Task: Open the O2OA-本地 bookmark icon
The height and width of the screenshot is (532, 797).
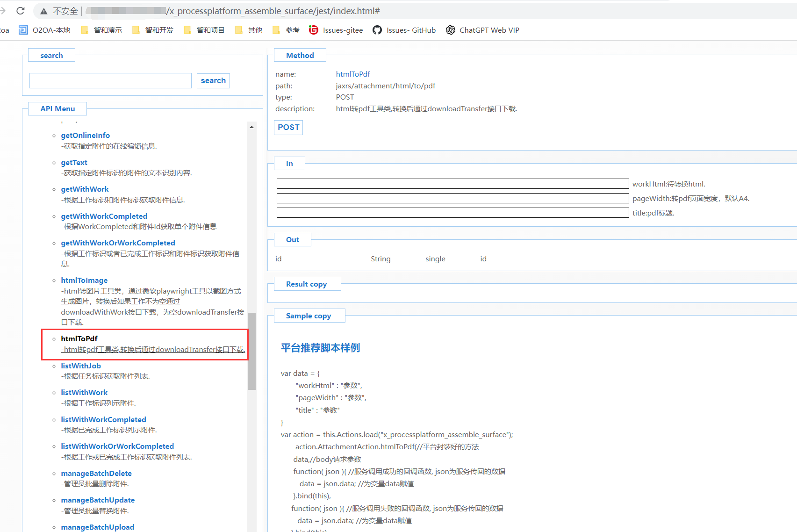Action: tap(23, 30)
